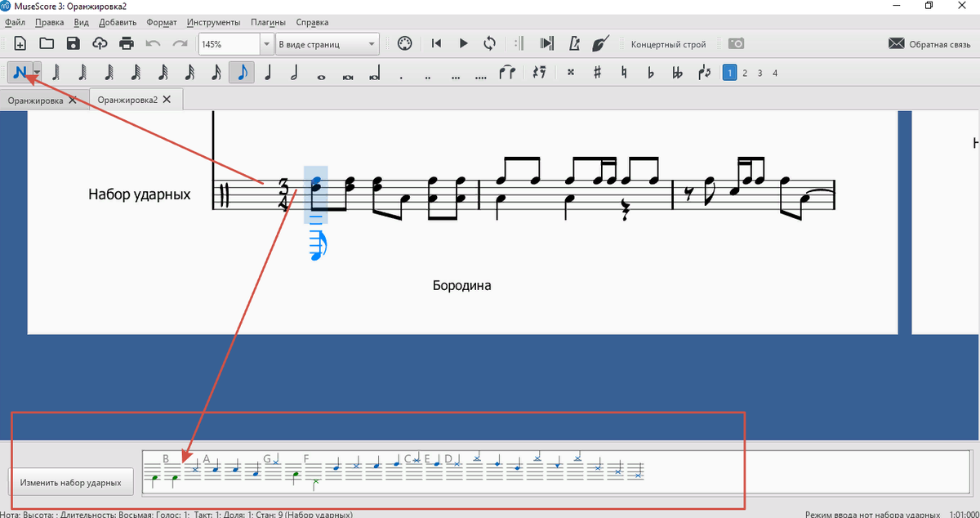Start playback with the Play button

[x=463, y=43]
